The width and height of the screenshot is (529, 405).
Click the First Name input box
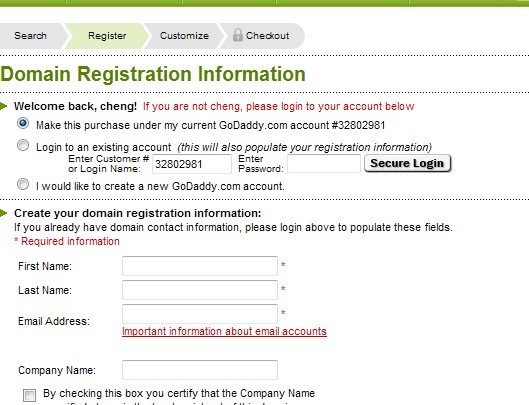pos(200,266)
